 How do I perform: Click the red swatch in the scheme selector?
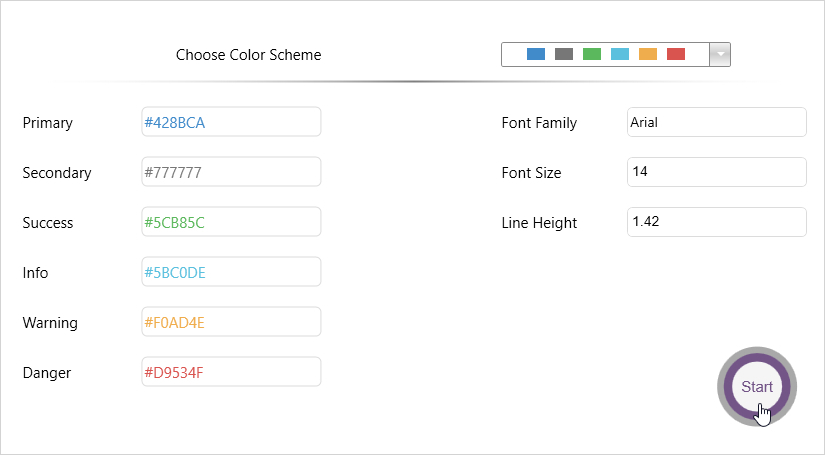pyautogui.click(x=676, y=54)
